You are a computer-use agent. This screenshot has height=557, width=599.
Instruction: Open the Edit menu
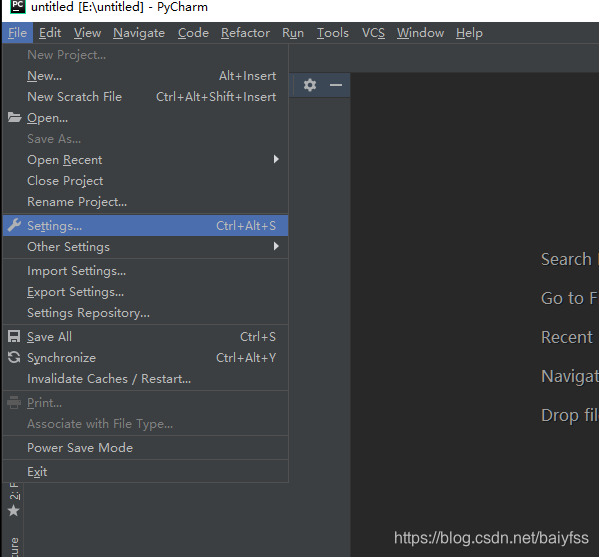[x=50, y=33]
